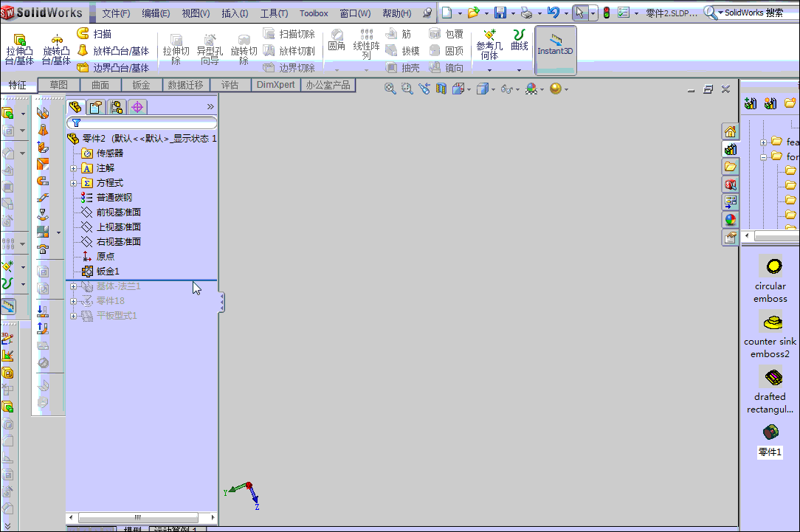Open the Appearances task pane tab
Viewport: 800px width, 532px height.
(x=730, y=219)
